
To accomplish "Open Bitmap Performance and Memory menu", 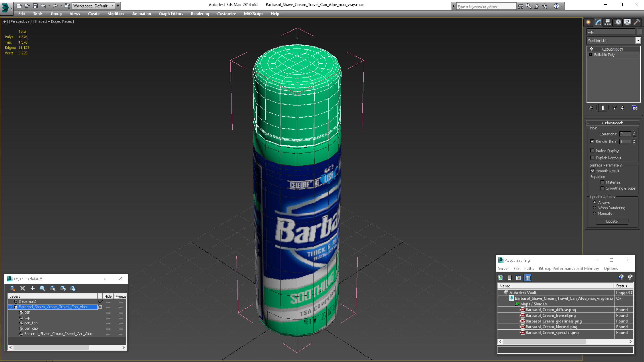I will 569,268.
